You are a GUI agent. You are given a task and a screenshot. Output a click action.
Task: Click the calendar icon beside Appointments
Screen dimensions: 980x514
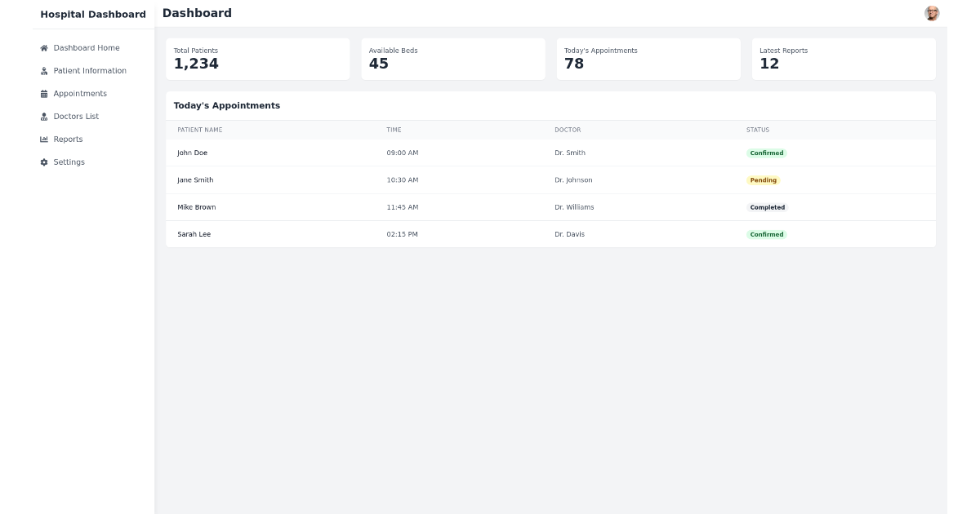44,94
